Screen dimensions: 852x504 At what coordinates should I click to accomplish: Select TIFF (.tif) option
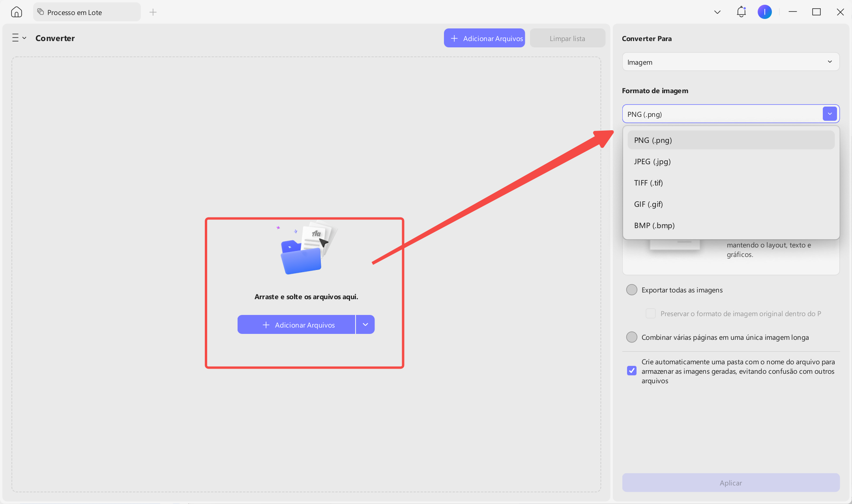731,183
